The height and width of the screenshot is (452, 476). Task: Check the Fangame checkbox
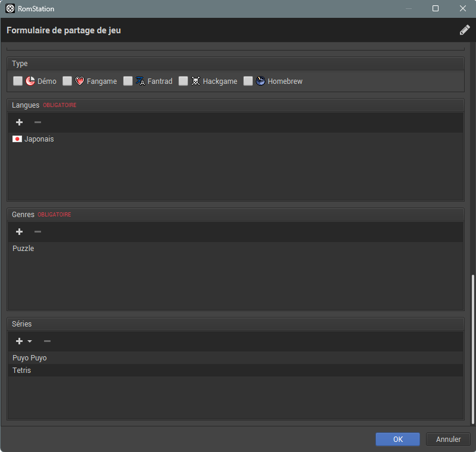point(67,81)
